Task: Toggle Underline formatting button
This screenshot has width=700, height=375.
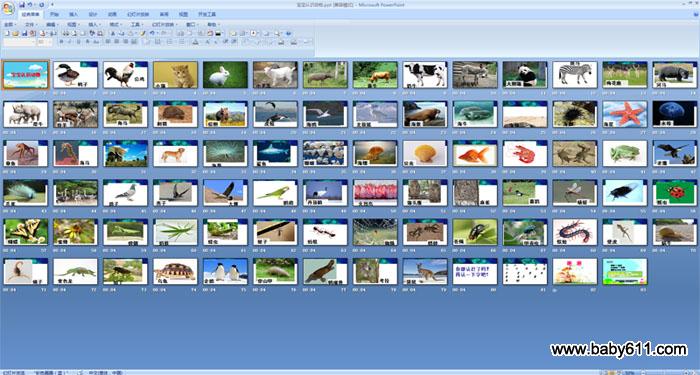Action: tap(79, 42)
